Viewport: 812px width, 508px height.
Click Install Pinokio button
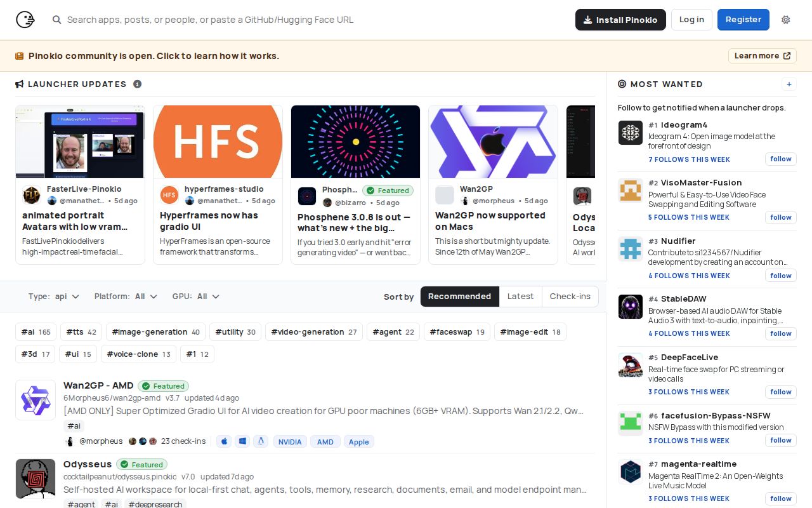tap(620, 20)
